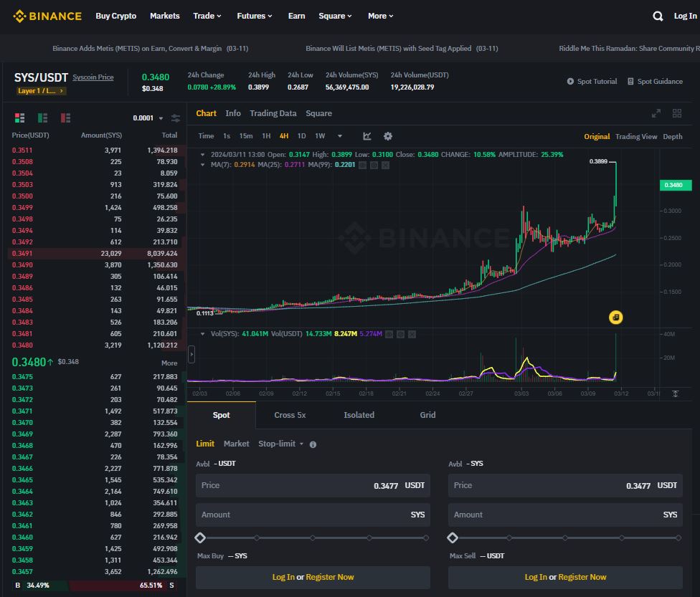
Task: Click the price up arrow beside 0.3480
Action: [50, 362]
